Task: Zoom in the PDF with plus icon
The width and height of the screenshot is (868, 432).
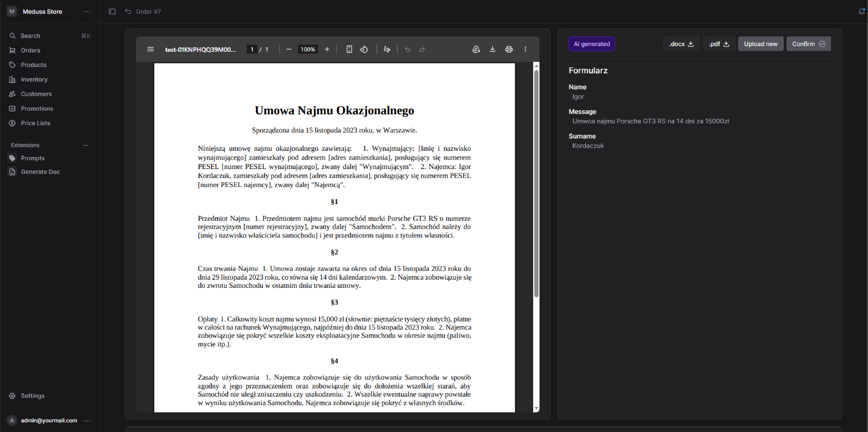Action: click(327, 49)
